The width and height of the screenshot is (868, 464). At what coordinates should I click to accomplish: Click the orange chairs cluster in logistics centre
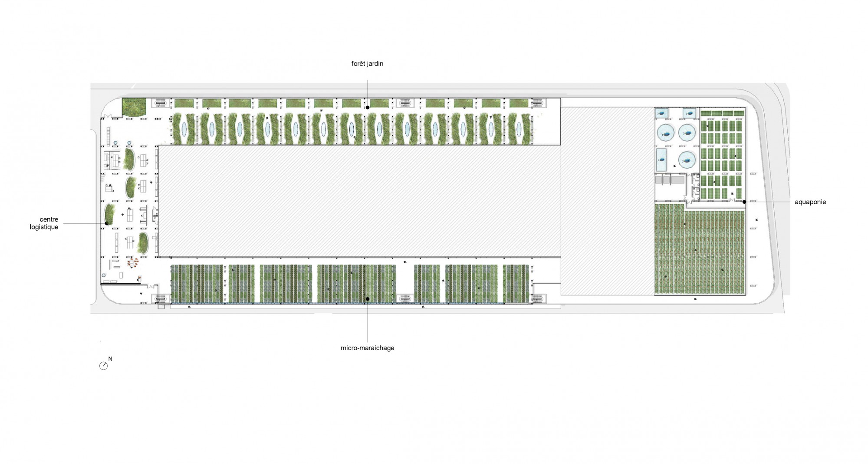pyautogui.click(x=133, y=262)
